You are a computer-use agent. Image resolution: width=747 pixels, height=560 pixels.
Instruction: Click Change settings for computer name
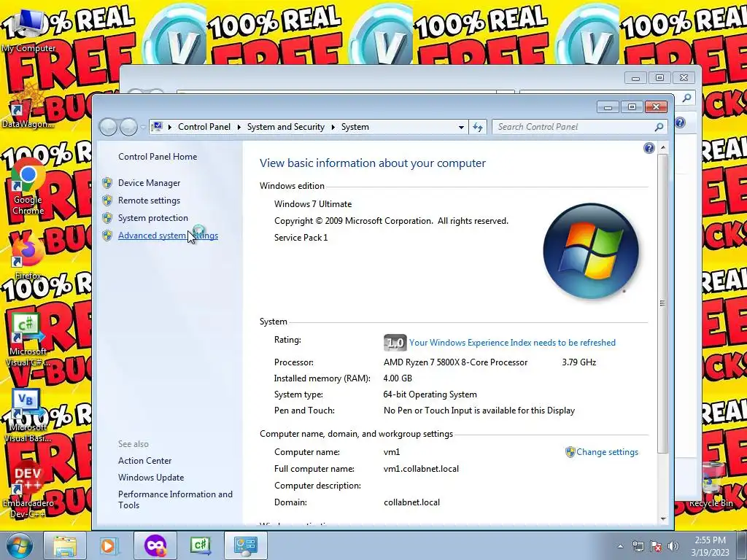click(x=607, y=452)
